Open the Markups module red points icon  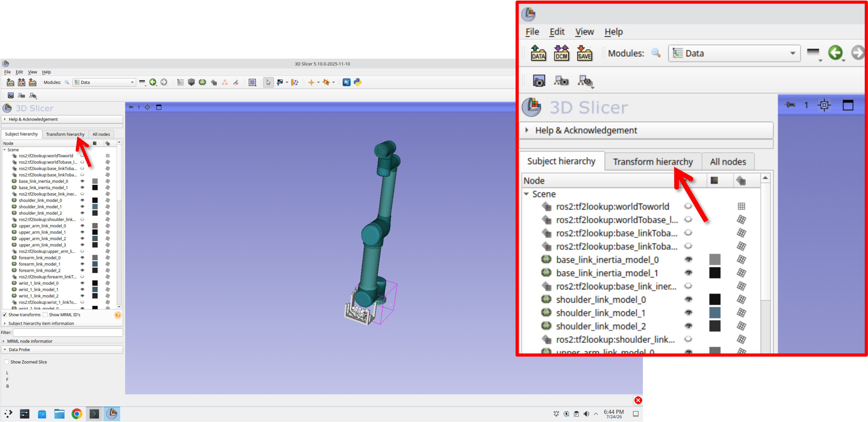tap(225, 82)
